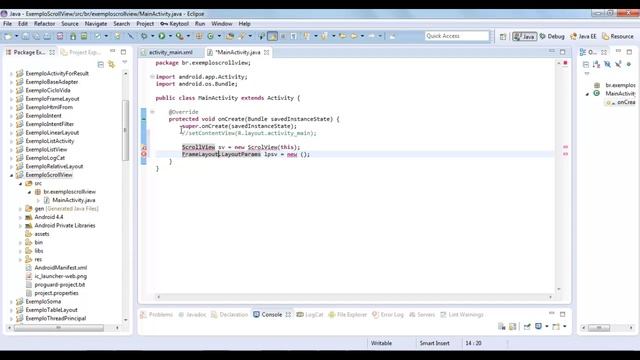Open the Android SDK Manager icon
This screenshot has width=640, height=360.
pos(73,36)
